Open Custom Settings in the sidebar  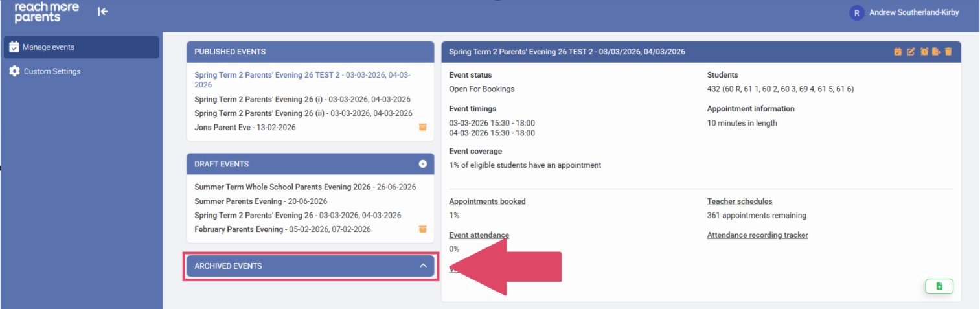click(x=52, y=71)
